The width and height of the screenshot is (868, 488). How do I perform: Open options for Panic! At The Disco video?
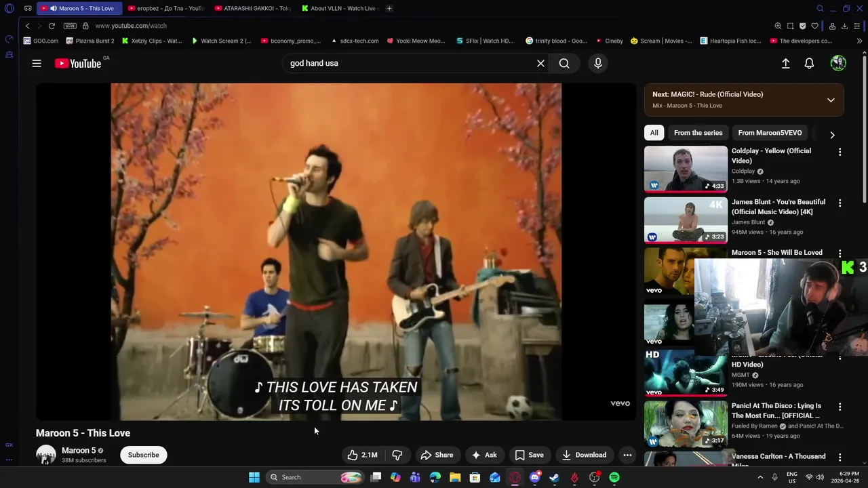tap(840, 407)
